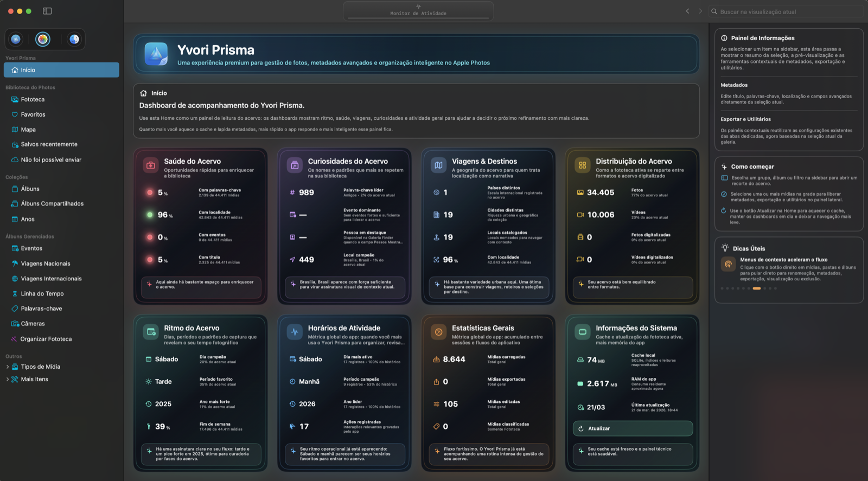The image size is (868, 481).
Task: Toggle the sidebar visibility icon
Action: point(47,11)
